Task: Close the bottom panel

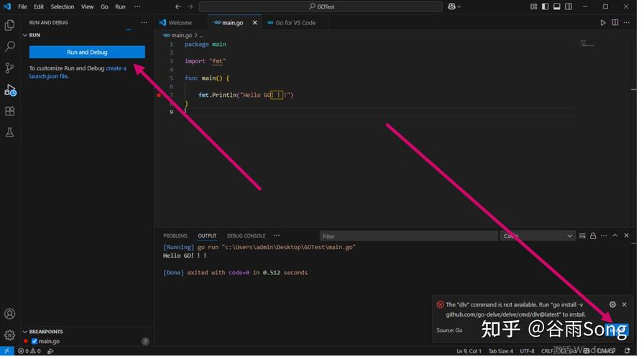Action: pos(626,236)
